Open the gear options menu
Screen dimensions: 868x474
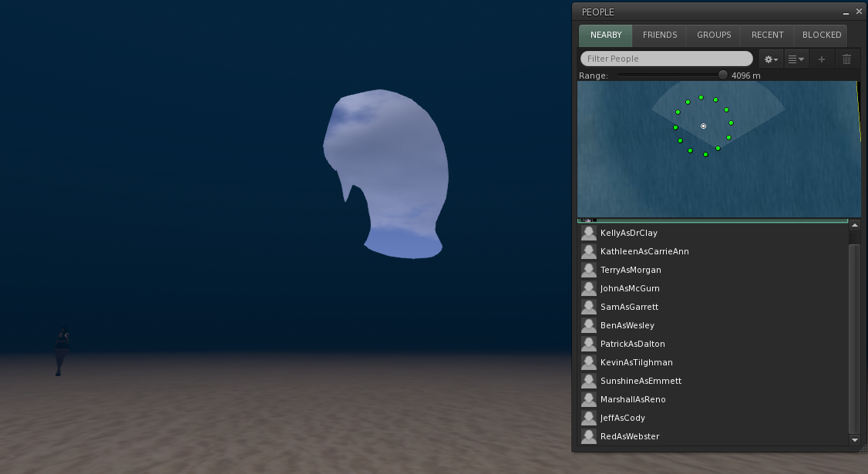point(771,59)
